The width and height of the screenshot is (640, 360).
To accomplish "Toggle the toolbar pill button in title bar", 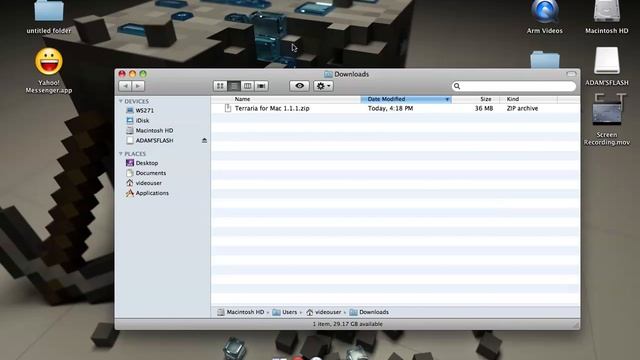I will (571, 74).
